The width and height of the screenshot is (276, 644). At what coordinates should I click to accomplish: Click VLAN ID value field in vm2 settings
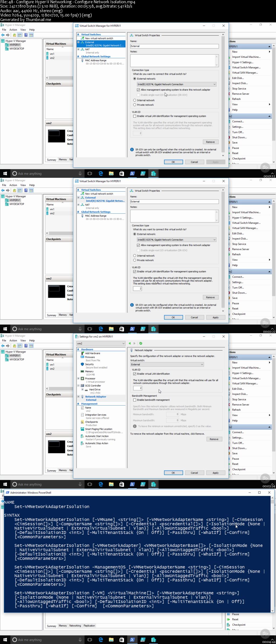[x=137, y=388]
